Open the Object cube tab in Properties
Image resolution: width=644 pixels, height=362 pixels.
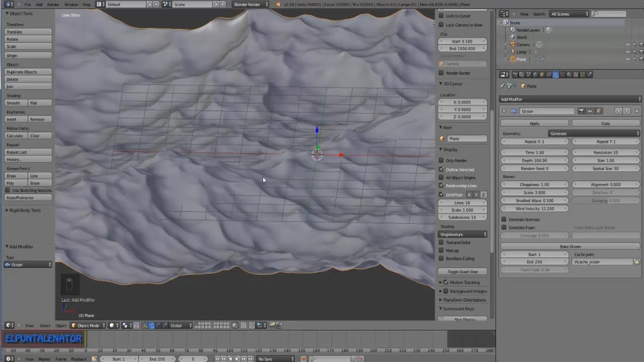pyautogui.click(x=542, y=74)
